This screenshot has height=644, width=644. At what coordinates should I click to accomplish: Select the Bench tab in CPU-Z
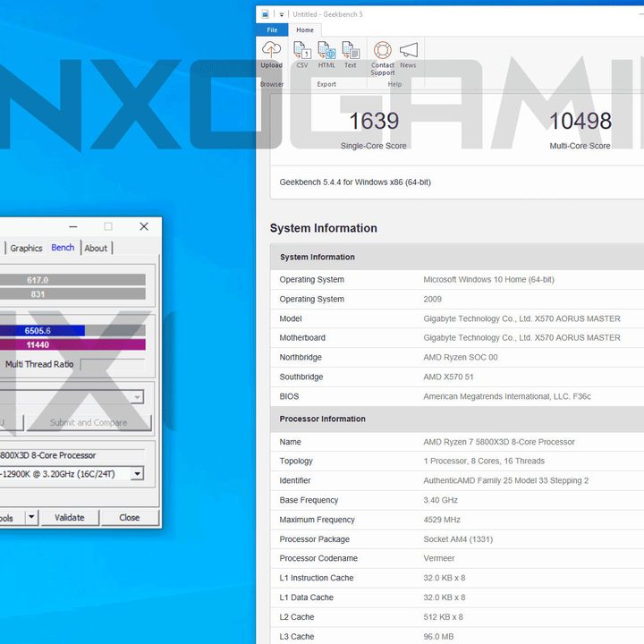tap(63, 248)
